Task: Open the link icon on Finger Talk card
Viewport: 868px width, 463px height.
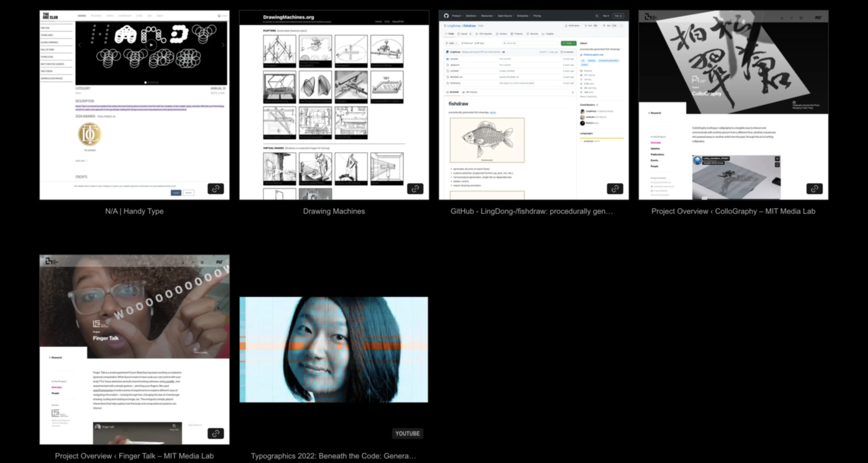Action: point(216,434)
